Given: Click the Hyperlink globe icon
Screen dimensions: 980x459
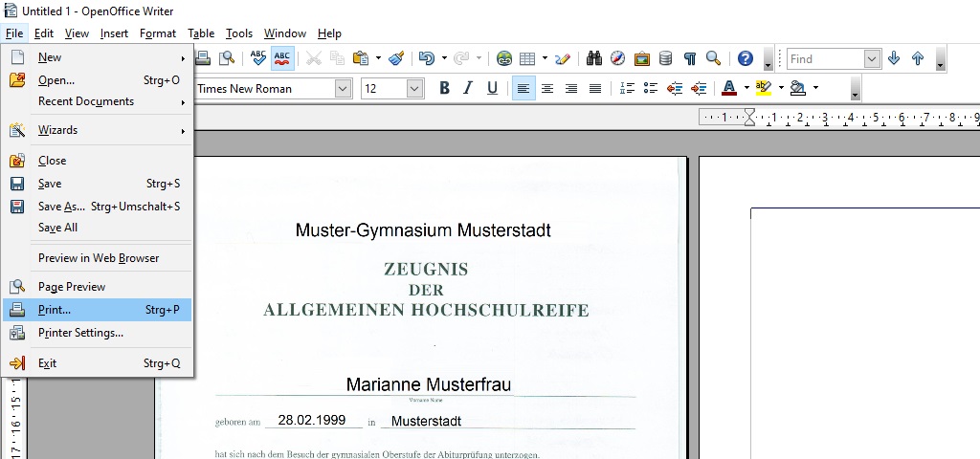Looking at the screenshot, I should pos(503,58).
